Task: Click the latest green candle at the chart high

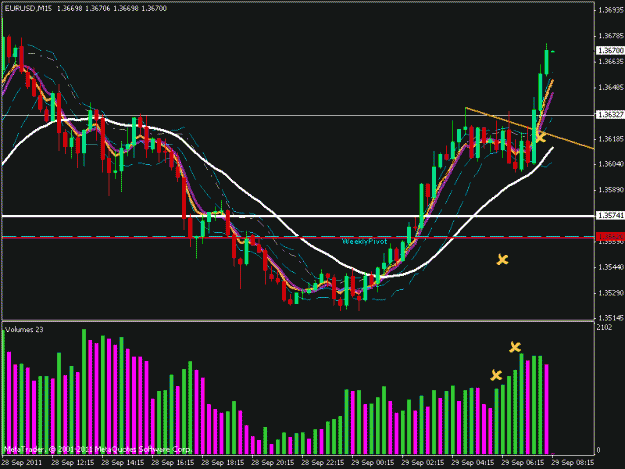Action: 546,62
